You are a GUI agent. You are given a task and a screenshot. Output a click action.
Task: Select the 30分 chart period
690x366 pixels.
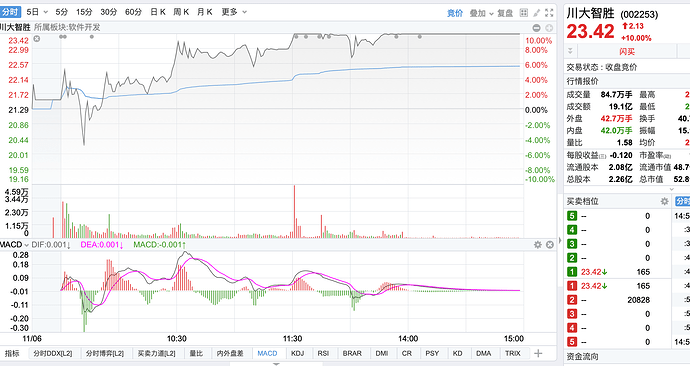109,12
